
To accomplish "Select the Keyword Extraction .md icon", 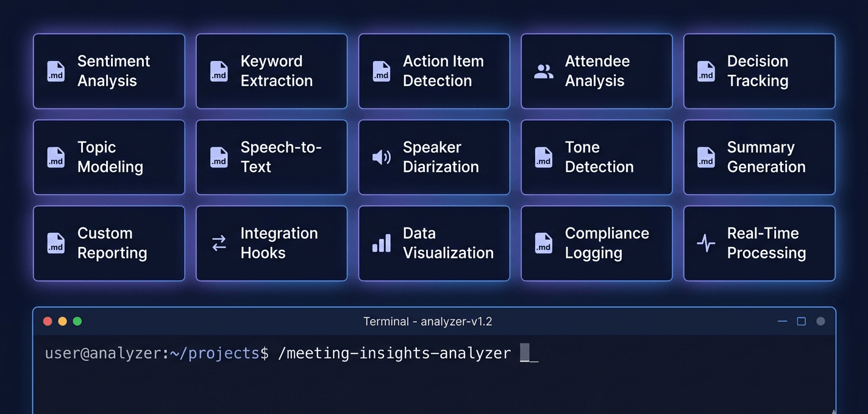I will [x=219, y=71].
